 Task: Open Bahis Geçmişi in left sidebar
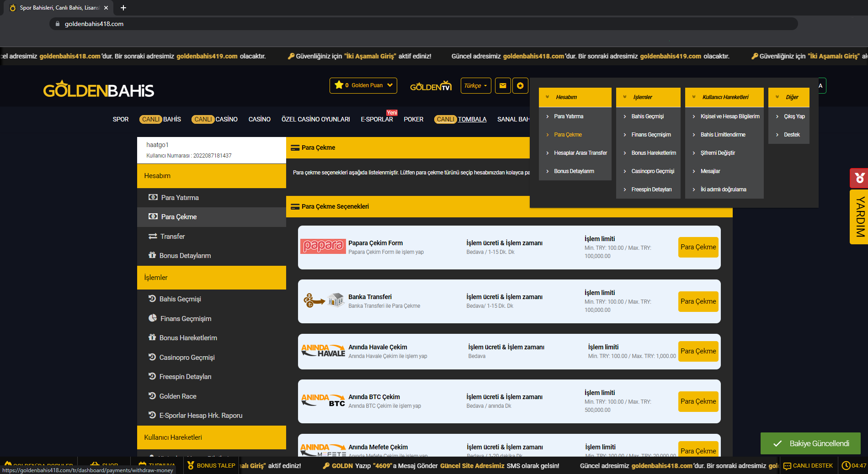point(180,299)
